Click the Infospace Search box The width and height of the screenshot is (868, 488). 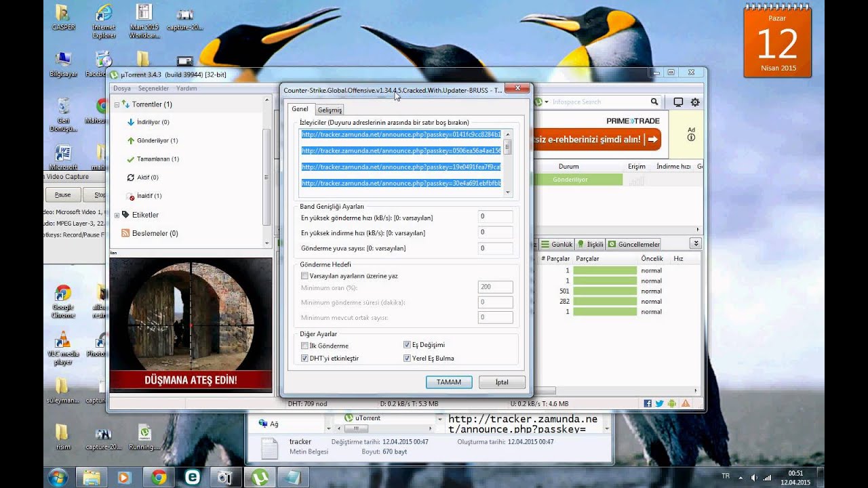599,102
